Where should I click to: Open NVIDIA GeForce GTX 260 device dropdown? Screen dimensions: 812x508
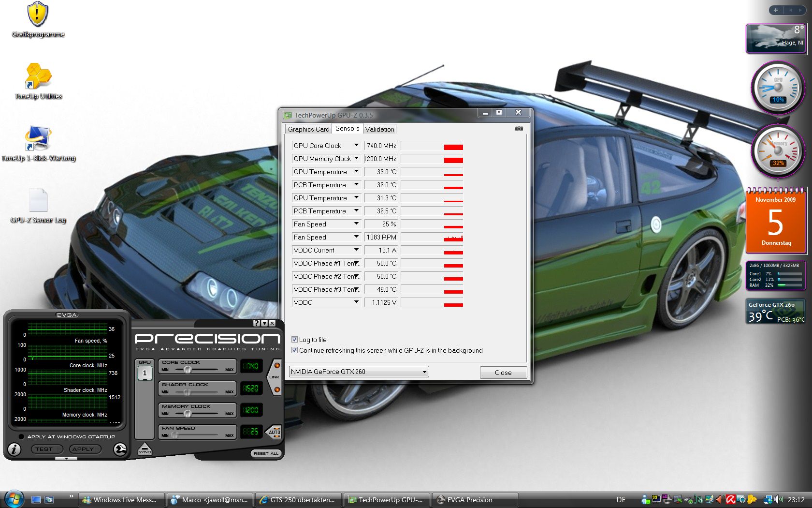click(359, 372)
